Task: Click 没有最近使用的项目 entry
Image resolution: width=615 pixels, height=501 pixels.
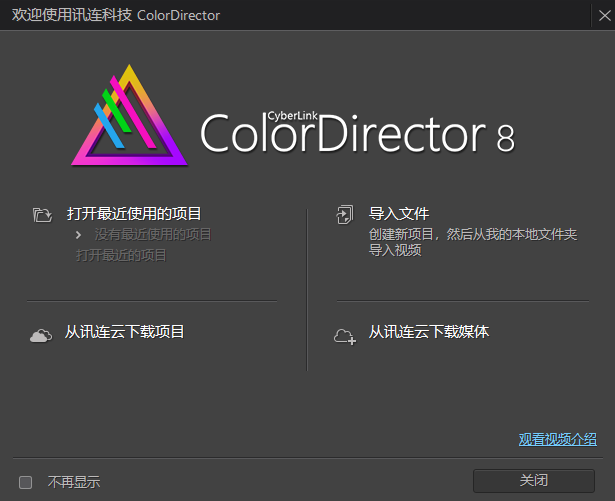Action: coord(153,235)
